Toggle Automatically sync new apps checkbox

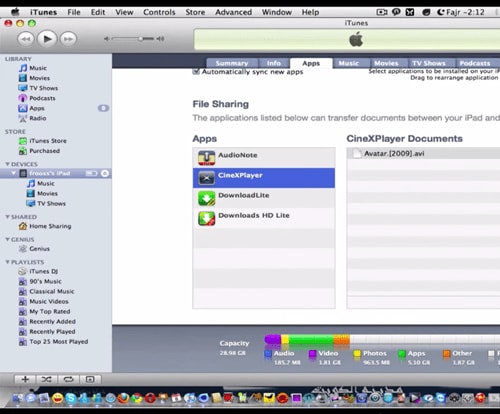pyautogui.click(x=196, y=72)
